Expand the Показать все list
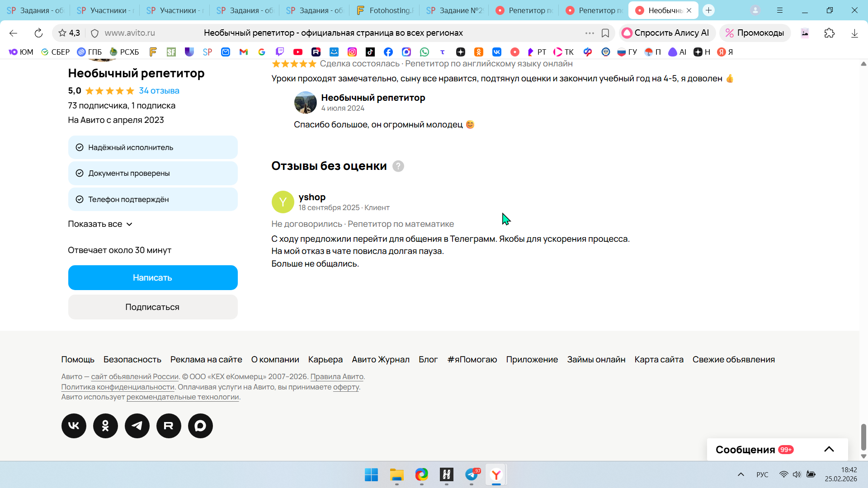Viewport: 868px width, 488px height. (x=100, y=224)
